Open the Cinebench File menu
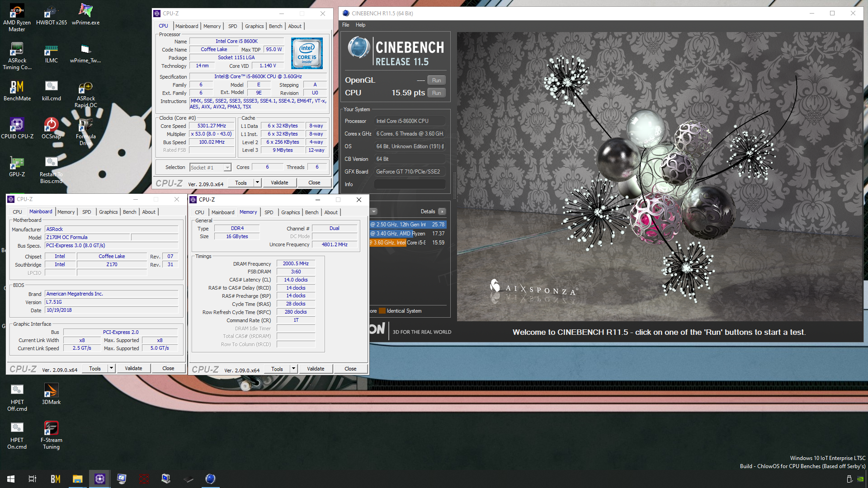The image size is (868, 488). 346,25
